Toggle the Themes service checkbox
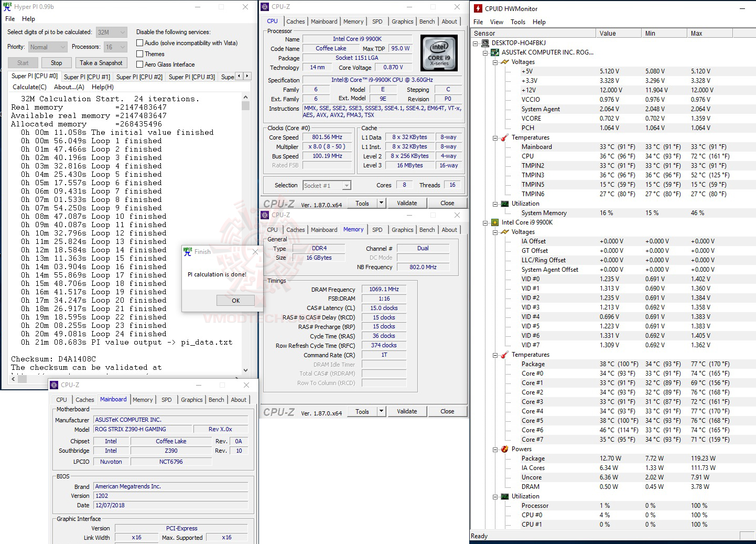This screenshot has width=756, height=544. pos(139,54)
